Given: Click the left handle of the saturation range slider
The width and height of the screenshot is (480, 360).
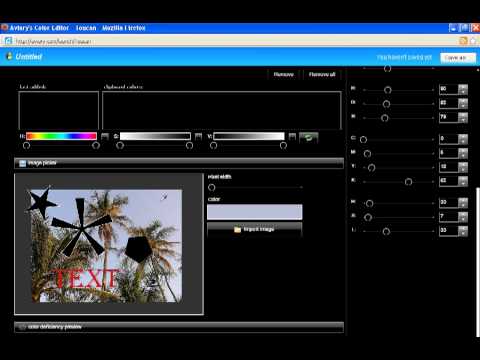Looking at the screenshot, I should click(x=120, y=145).
